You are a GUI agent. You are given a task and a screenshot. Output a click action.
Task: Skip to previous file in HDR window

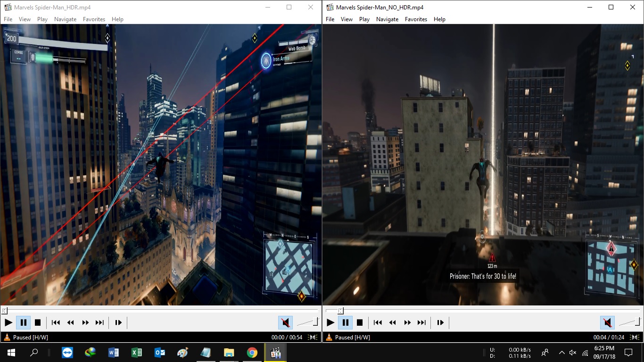click(56, 323)
